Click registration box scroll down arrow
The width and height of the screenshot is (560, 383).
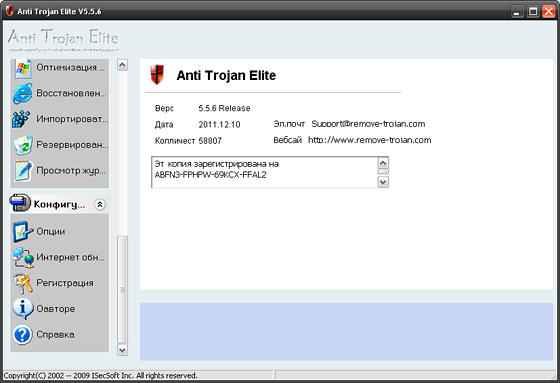point(383,182)
